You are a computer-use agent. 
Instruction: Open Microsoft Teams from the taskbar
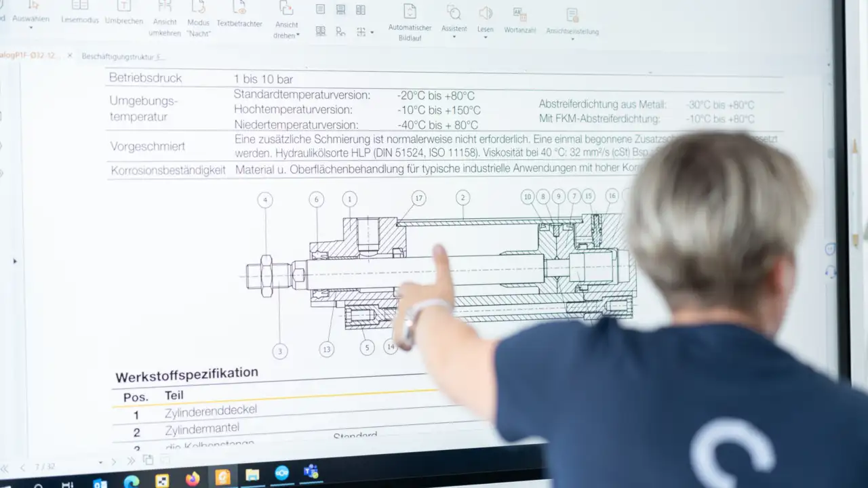click(311, 472)
